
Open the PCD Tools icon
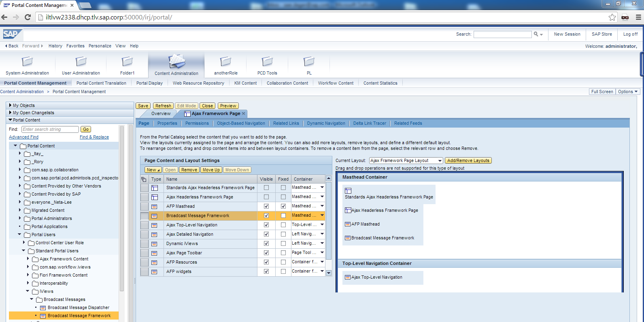click(x=267, y=62)
